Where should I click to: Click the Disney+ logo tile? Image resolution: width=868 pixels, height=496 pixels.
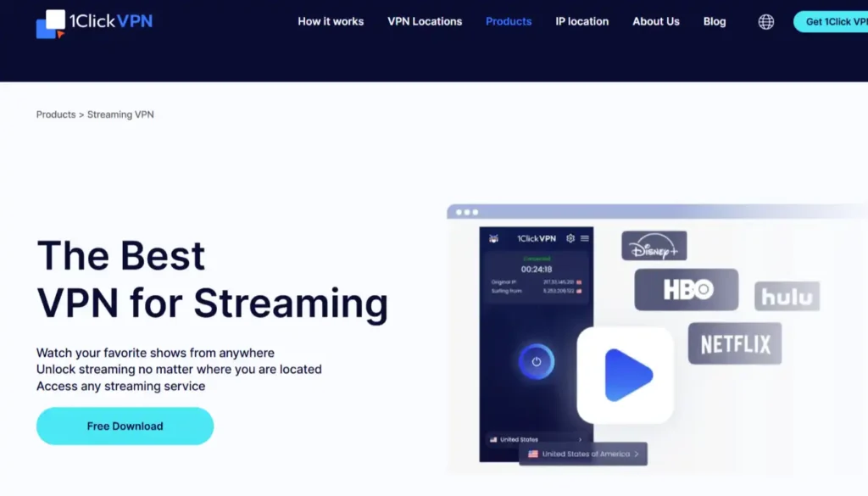[654, 246]
